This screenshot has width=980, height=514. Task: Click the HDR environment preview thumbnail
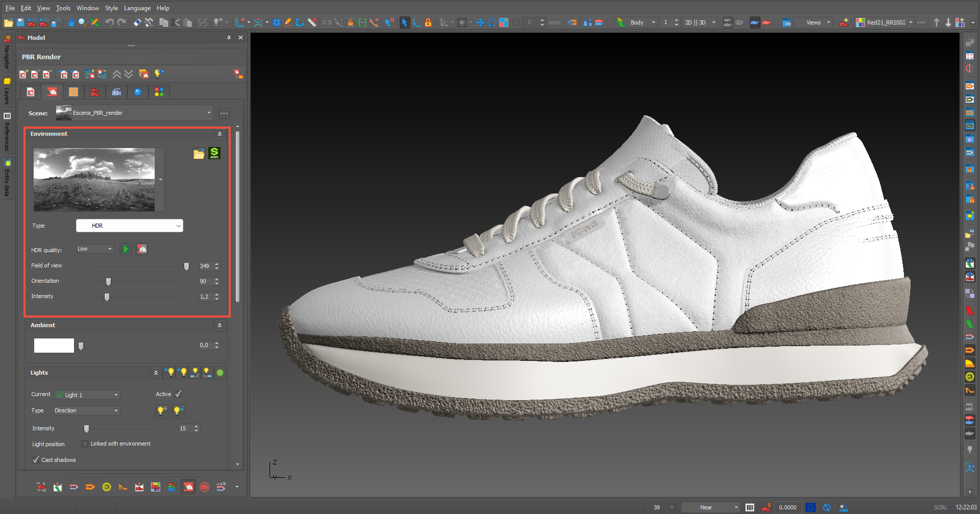94,180
